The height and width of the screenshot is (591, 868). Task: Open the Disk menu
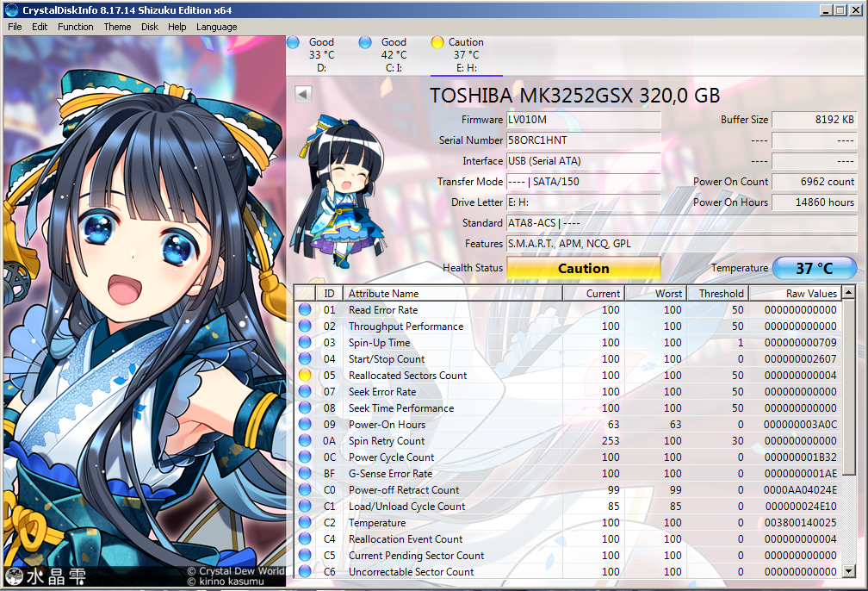[150, 27]
